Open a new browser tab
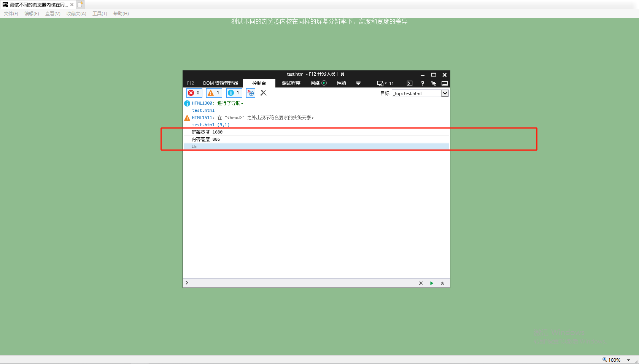Viewport: 639px width, 364px height. (x=80, y=5)
